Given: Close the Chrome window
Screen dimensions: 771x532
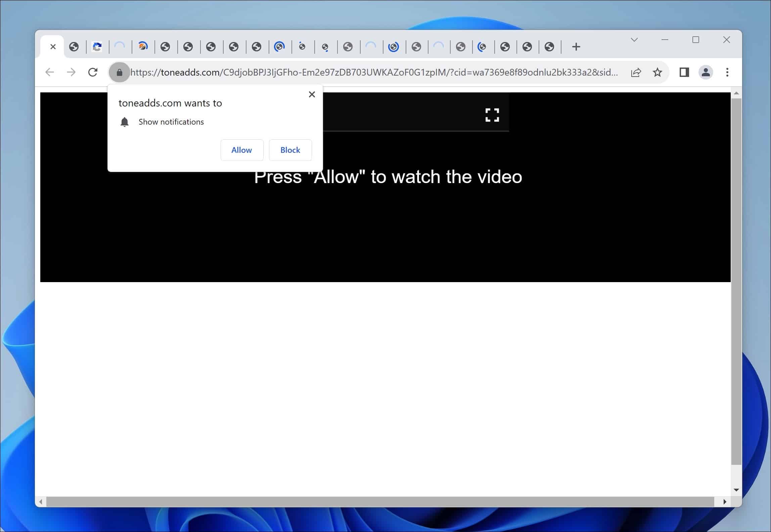Looking at the screenshot, I should coord(727,40).
